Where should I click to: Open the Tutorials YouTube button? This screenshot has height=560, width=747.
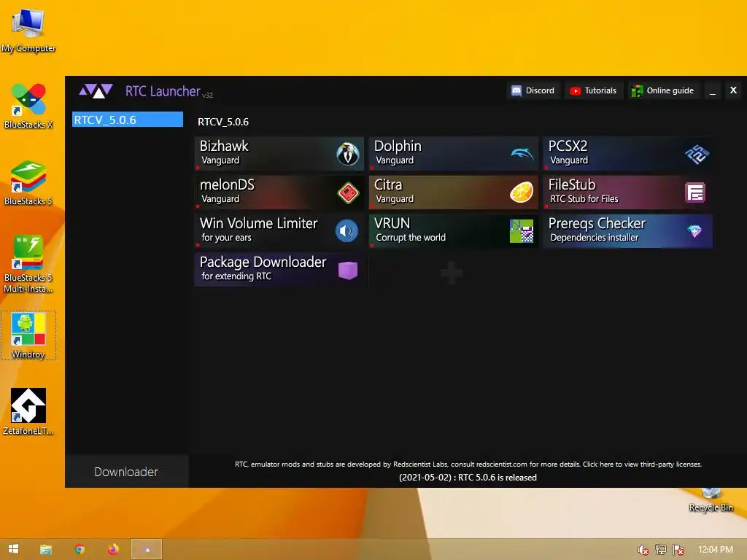point(594,90)
